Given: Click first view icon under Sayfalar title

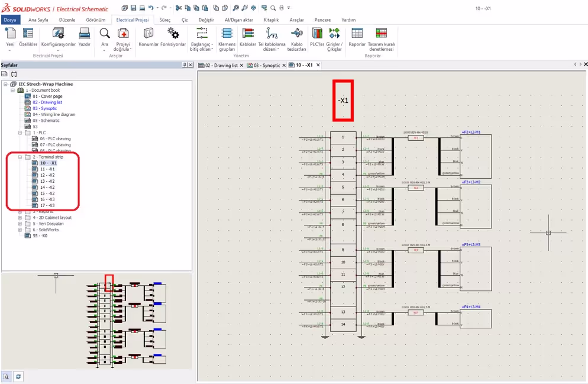Looking at the screenshot, I should click(x=5, y=74).
